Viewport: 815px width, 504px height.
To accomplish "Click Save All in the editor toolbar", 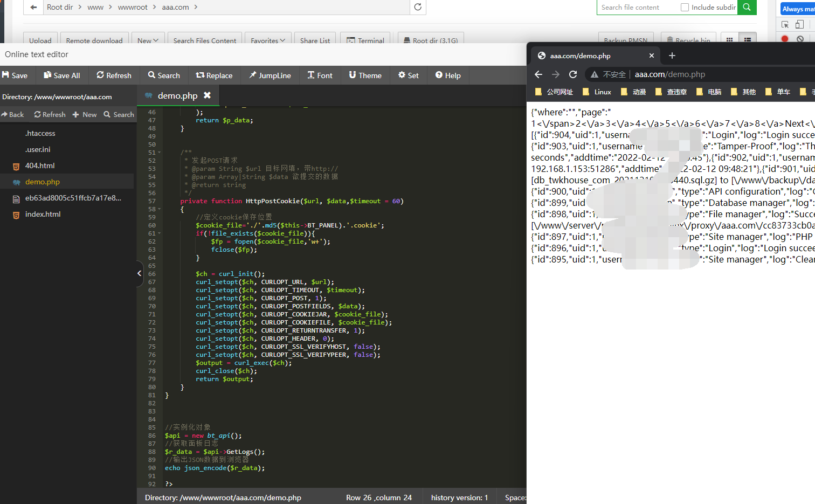I will tap(61, 75).
